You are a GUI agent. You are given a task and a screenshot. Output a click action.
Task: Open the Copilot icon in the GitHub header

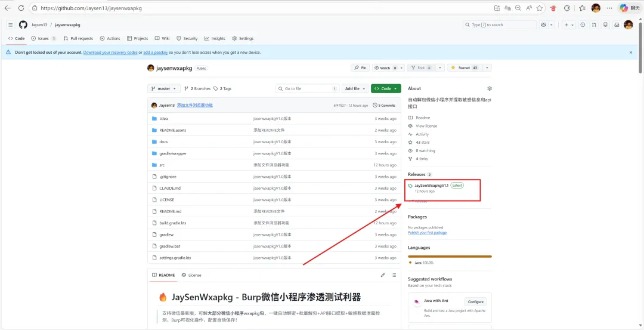[x=544, y=24]
